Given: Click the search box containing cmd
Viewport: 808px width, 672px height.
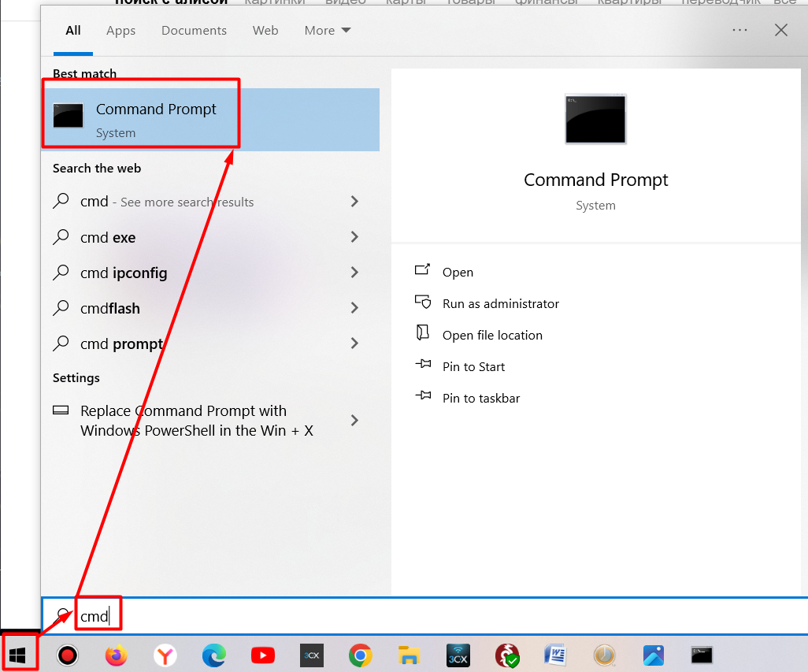Looking at the screenshot, I should [x=394, y=616].
